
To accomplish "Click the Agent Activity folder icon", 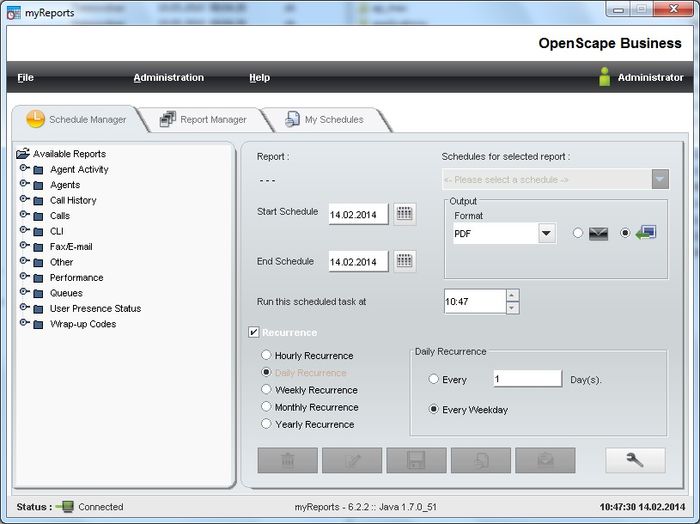I will (x=38, y=170).
